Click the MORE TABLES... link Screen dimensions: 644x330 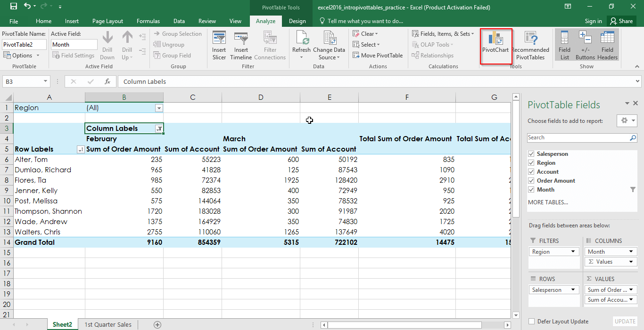pyautogui.click(x=548, y=202)
